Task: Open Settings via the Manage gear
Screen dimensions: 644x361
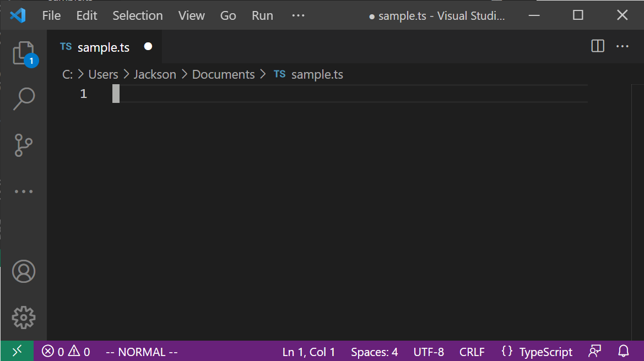Action: point(24,318)
